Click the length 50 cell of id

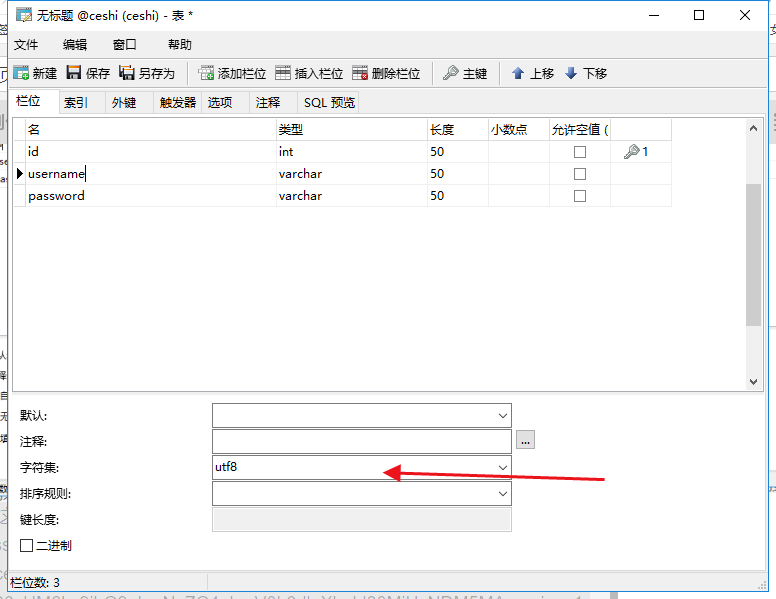[458, 151]
